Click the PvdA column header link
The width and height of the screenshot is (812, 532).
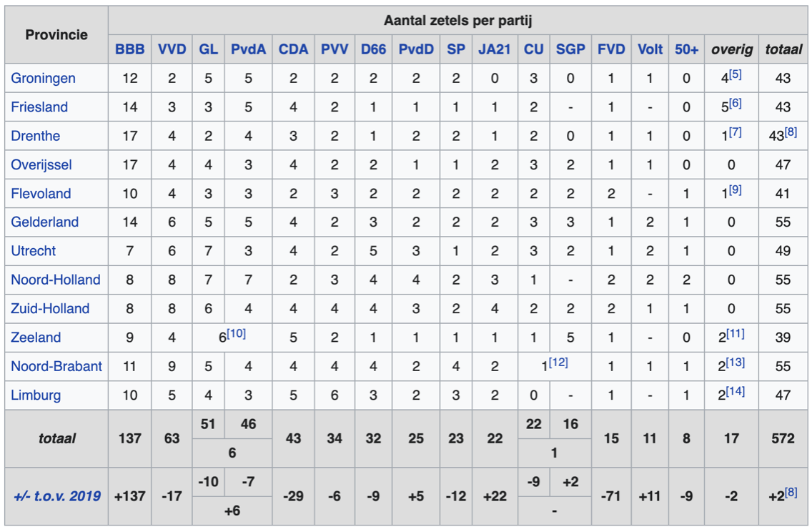(248, 49)
